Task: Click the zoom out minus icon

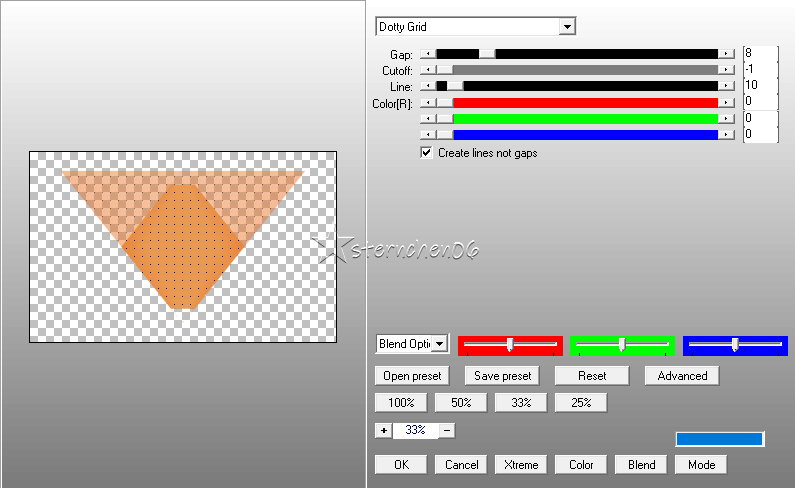Action: click(447, 430)
